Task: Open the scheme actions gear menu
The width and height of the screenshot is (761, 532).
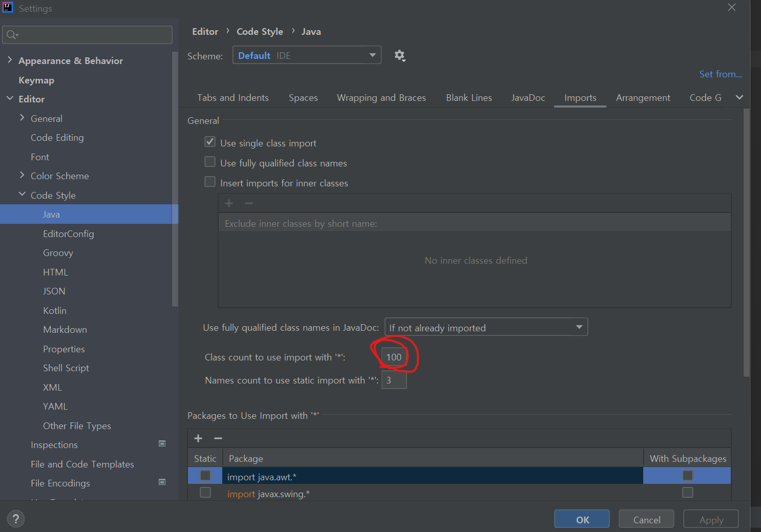Action: pyautogui.click(x=399, y=55)
